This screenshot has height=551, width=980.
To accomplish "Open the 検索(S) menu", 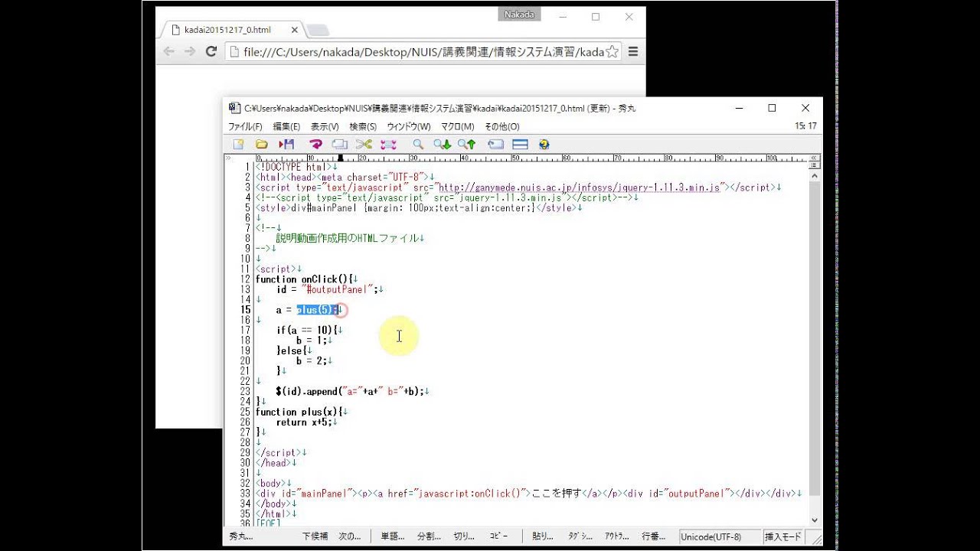I will (x=363, y=126).
